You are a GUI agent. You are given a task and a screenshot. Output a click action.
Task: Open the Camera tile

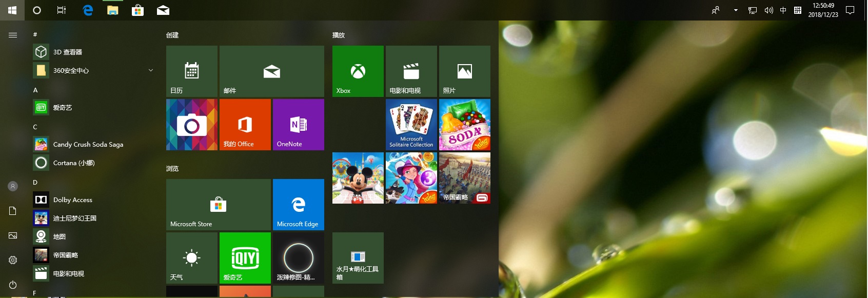(x=192, y=125)
